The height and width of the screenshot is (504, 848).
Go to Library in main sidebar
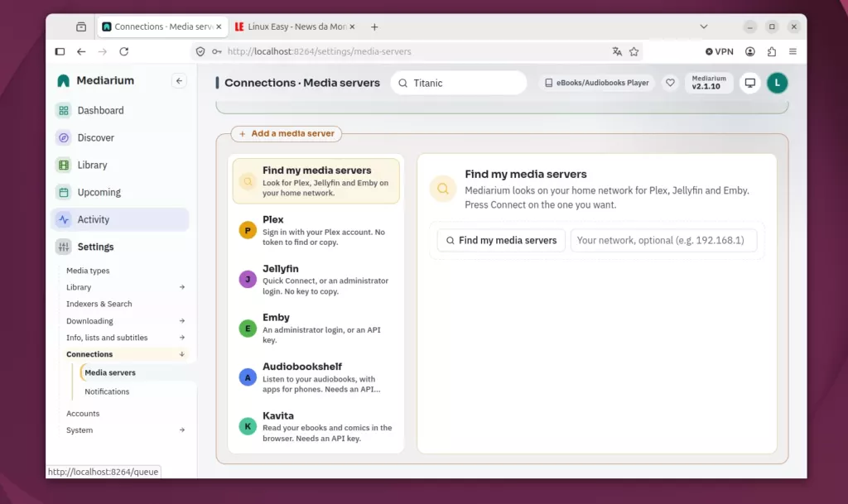(120, 165)
